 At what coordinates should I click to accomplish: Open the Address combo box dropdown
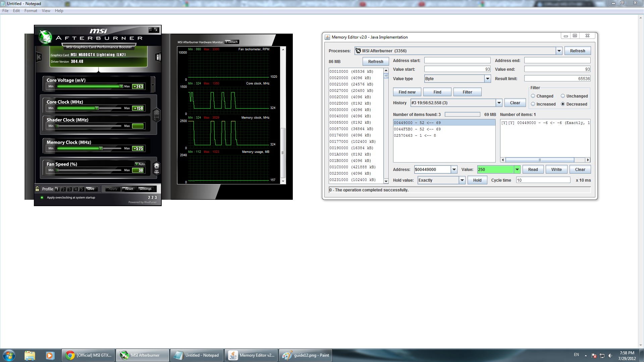click(454, 170)
